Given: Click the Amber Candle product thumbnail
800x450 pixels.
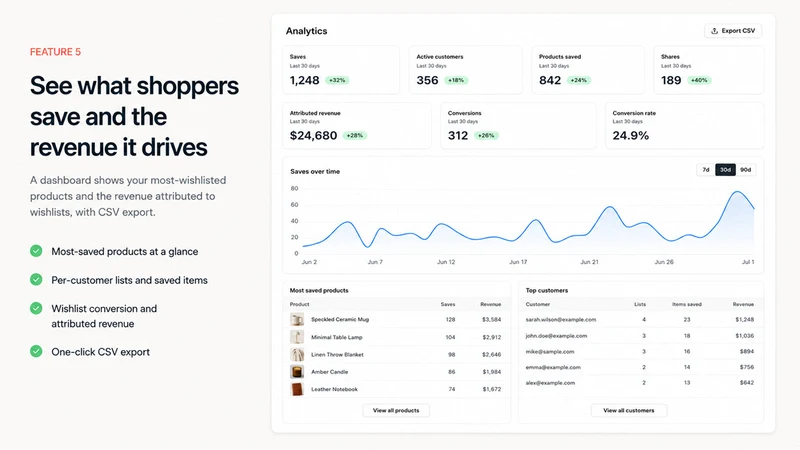Looking at the screenshot, I should 297,371.
